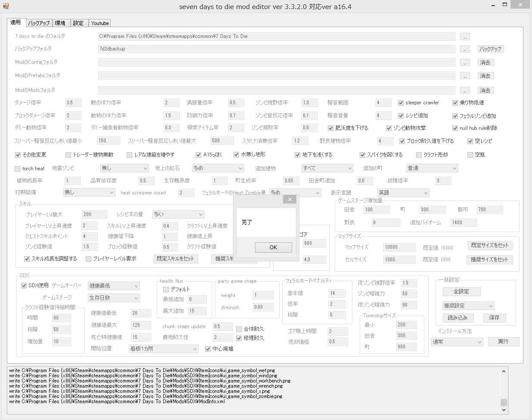Viewport: 532px width, 420px height.
Task: Select the Youtube tab
Action: [x=100, y=23]
